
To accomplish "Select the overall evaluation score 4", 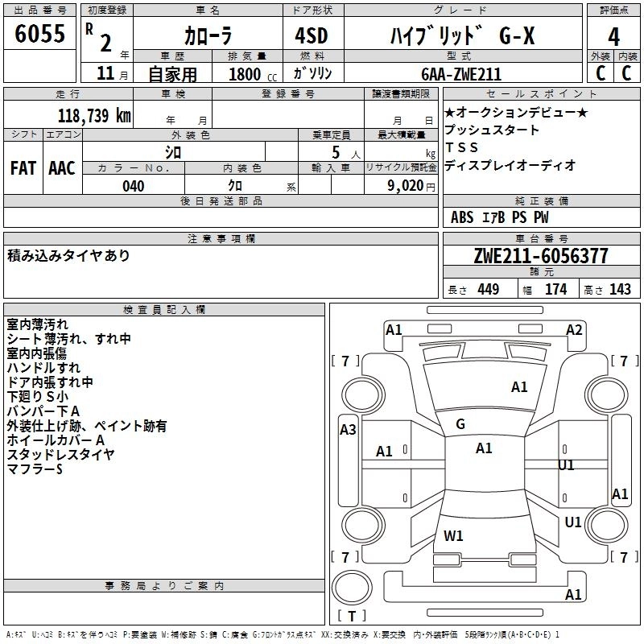I will pos(613,36).
